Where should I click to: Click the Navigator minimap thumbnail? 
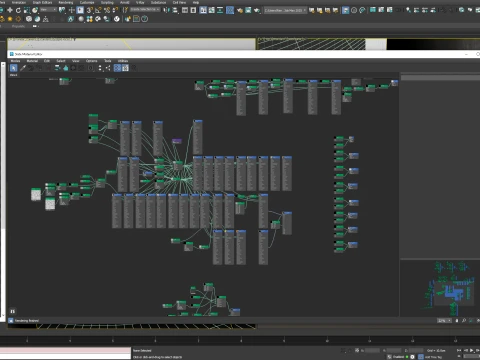click(440, 288)
